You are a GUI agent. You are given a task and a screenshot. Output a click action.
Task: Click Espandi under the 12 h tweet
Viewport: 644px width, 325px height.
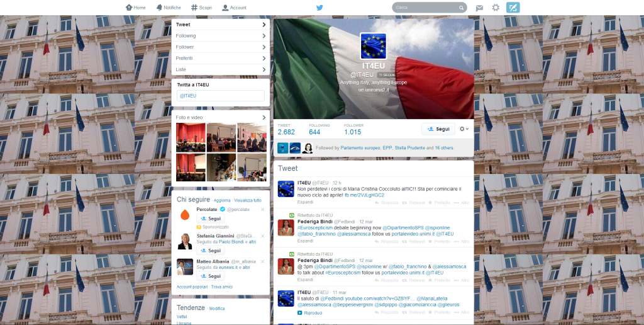(305, 202)
